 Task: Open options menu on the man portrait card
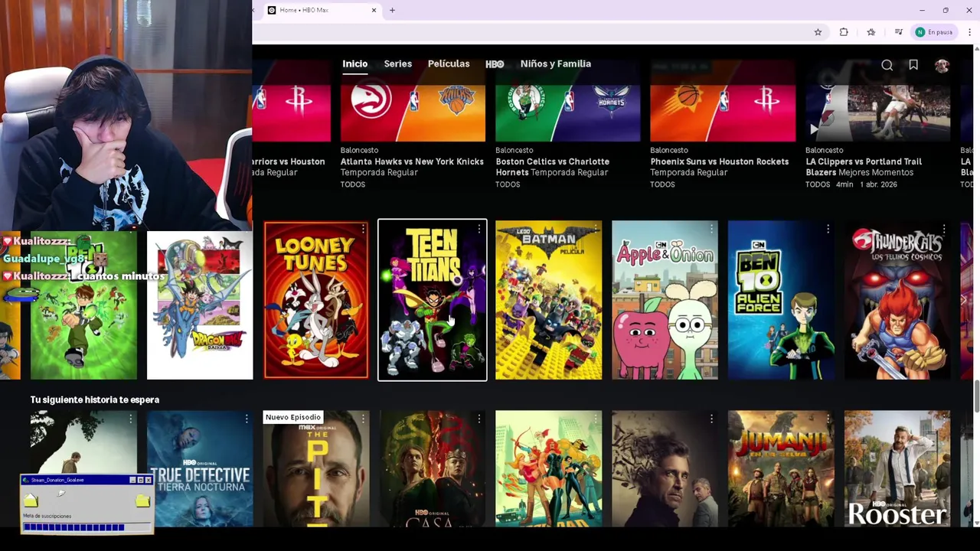click(711, 419)
